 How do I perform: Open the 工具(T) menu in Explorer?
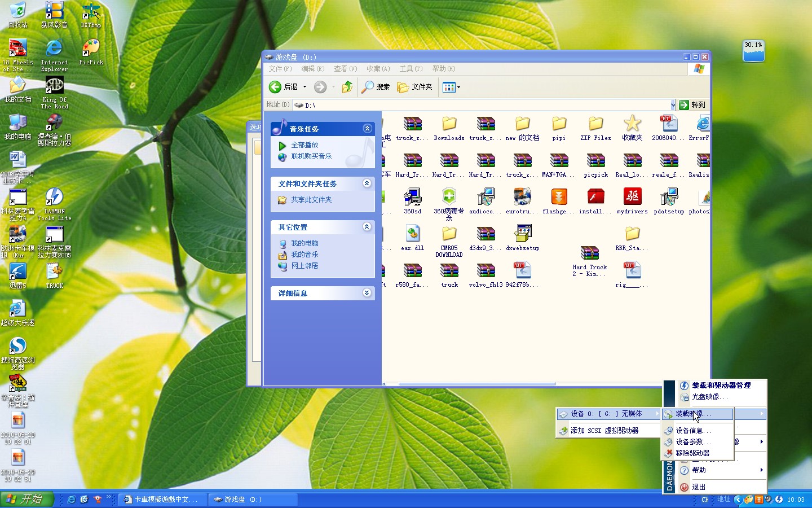pyautogui.click(x=411, y=69)
